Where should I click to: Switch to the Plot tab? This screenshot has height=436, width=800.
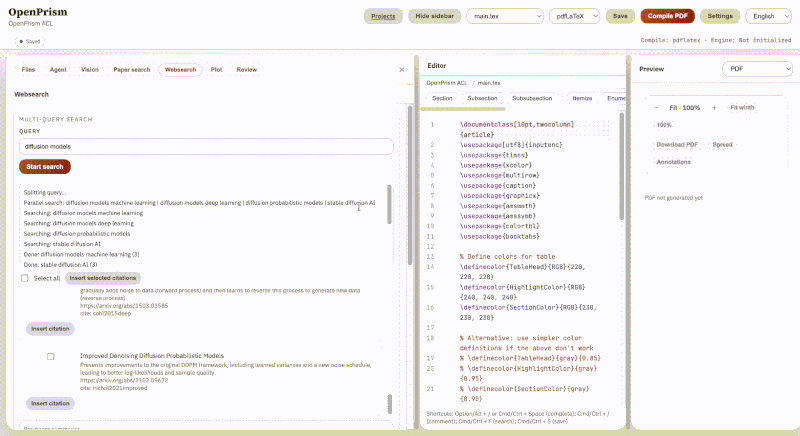[x=216, y=69]
